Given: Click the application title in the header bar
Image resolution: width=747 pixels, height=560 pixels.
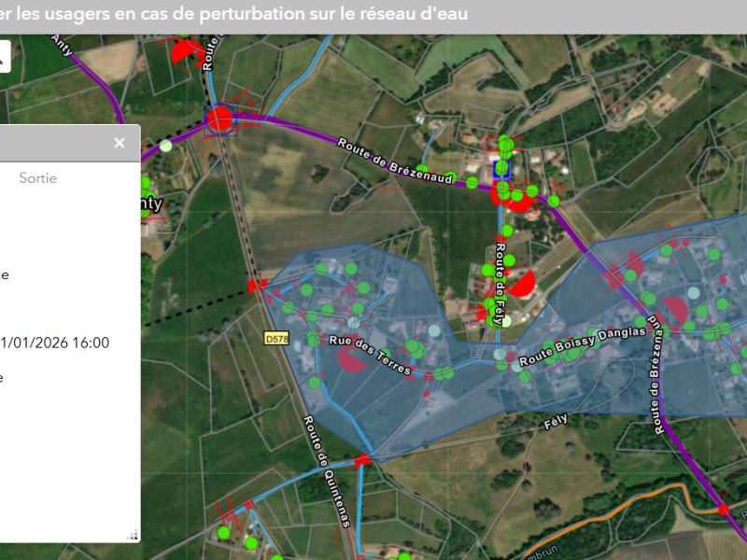Looking at the screenshot, I should click(233, 14).
